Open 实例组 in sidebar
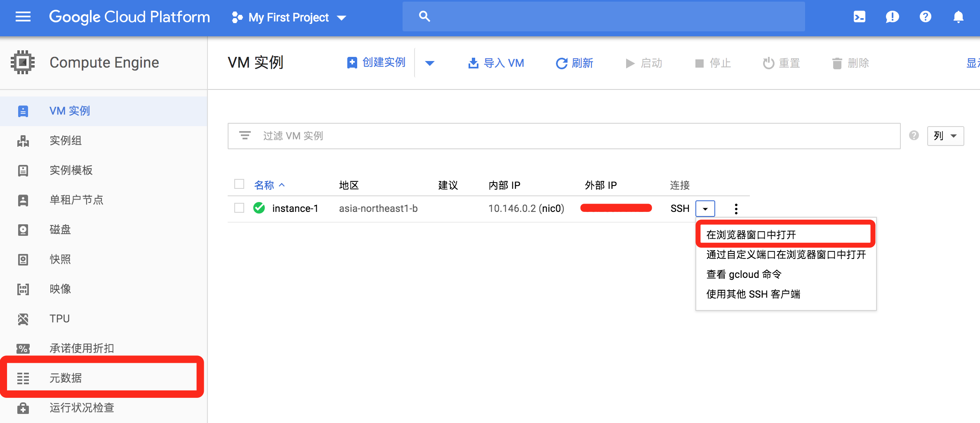Viewport: 980px width, 423px height. click(x=104, y=141)
